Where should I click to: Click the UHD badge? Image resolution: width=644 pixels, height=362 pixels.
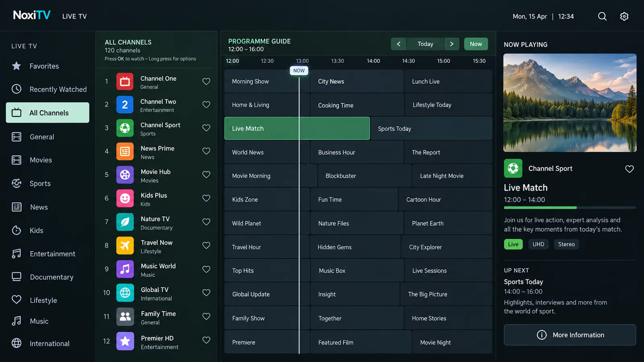pyautogui.click(x=538, y=244)
